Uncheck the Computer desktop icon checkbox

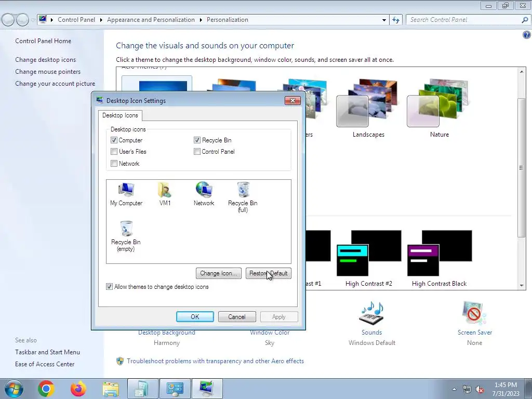(x=114, y=140)
